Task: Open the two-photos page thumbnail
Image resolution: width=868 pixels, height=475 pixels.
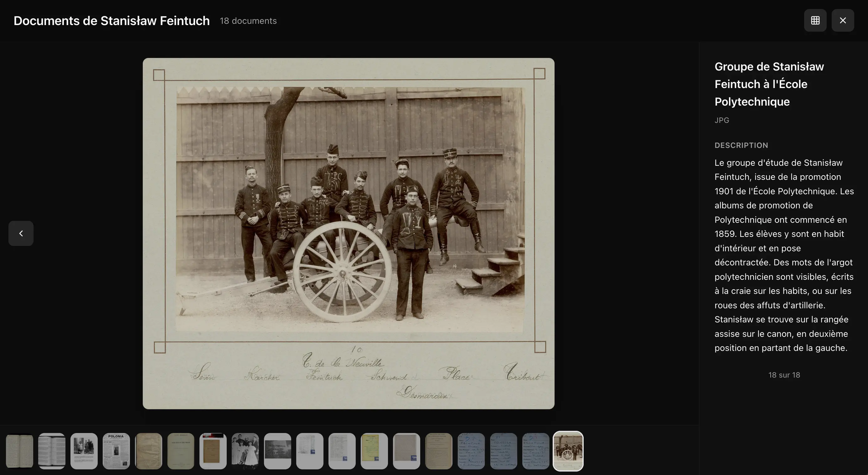Action: click(x=84, y=451)
